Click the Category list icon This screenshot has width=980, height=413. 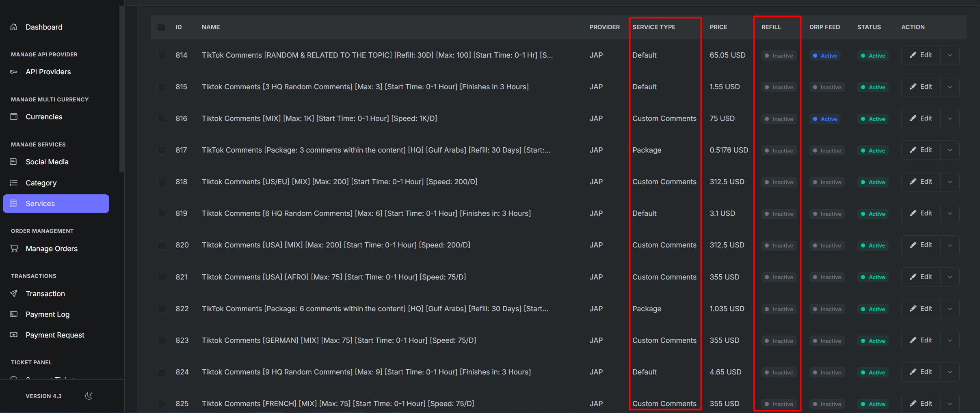(13, 183)
